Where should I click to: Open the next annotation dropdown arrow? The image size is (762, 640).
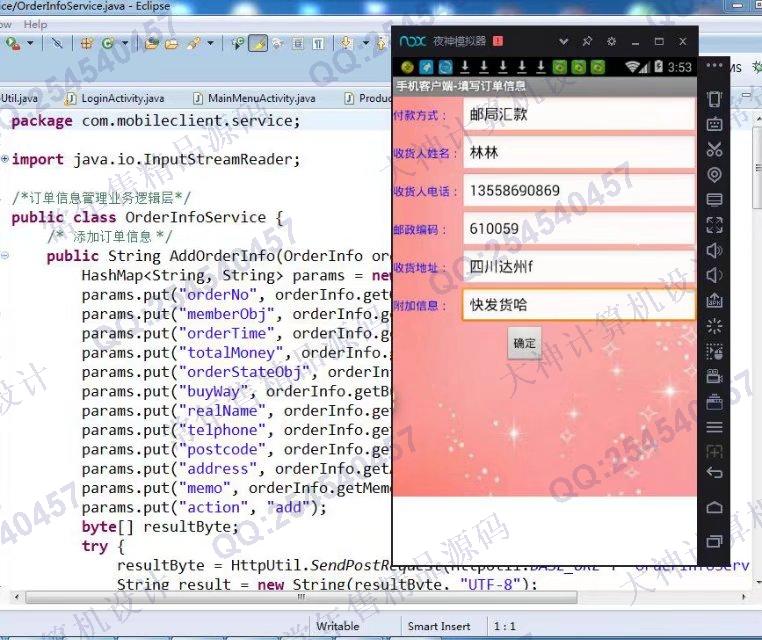(366, 43)
